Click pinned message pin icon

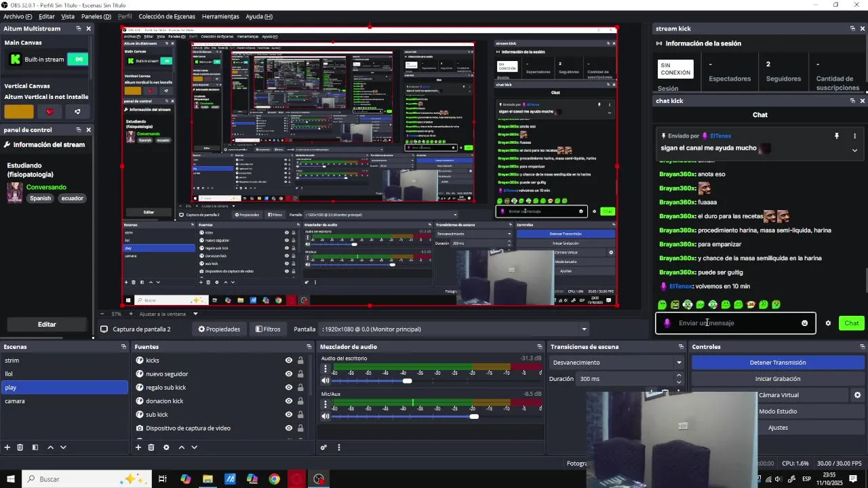[837, 136]
